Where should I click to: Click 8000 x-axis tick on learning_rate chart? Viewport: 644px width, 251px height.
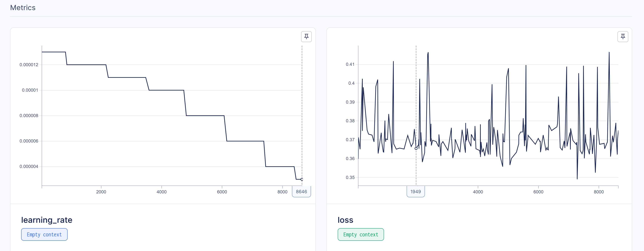point(282,192)
